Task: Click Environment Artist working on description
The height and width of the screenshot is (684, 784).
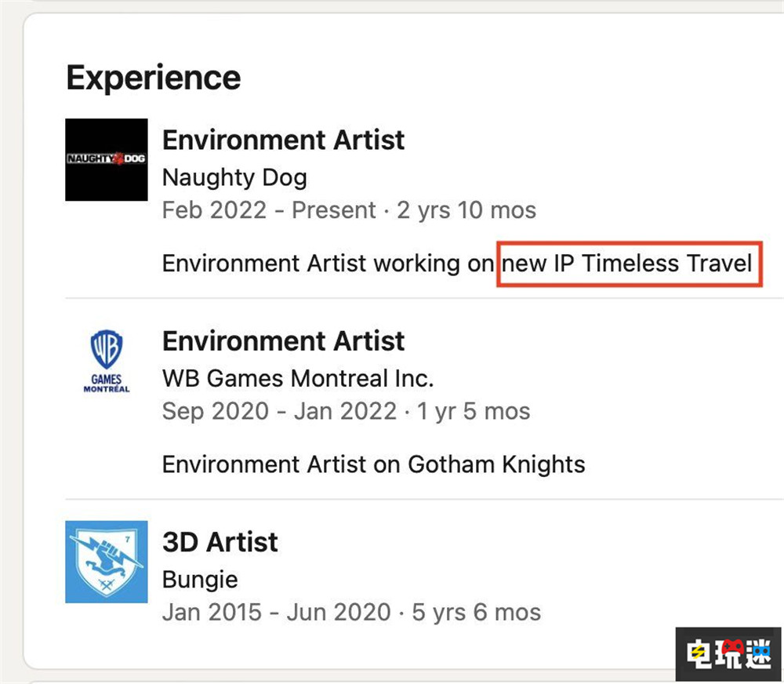Action: pyautogui.click(x=328, y=264)
